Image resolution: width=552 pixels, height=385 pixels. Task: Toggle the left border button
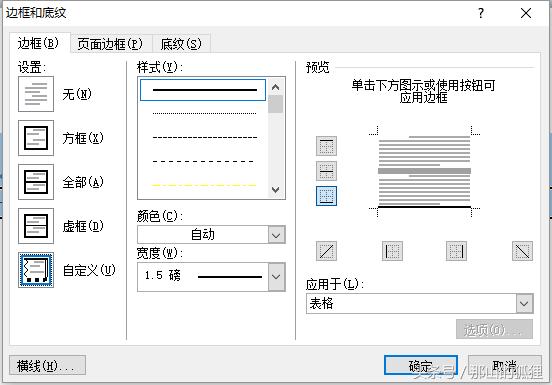click(x=392, y=251)
